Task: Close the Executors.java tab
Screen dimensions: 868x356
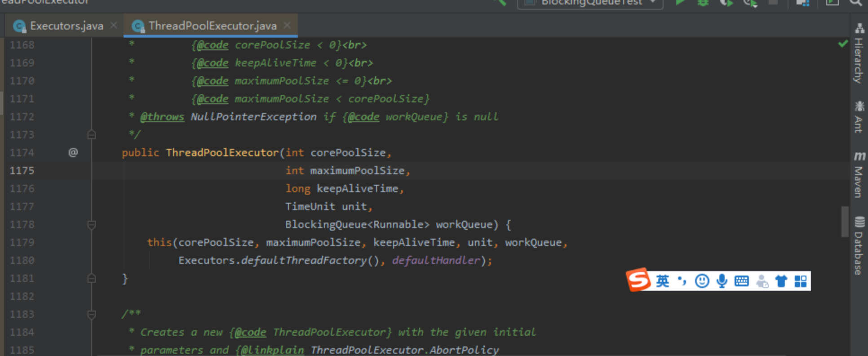Action: pyautogui.click(x=114, y=26)
